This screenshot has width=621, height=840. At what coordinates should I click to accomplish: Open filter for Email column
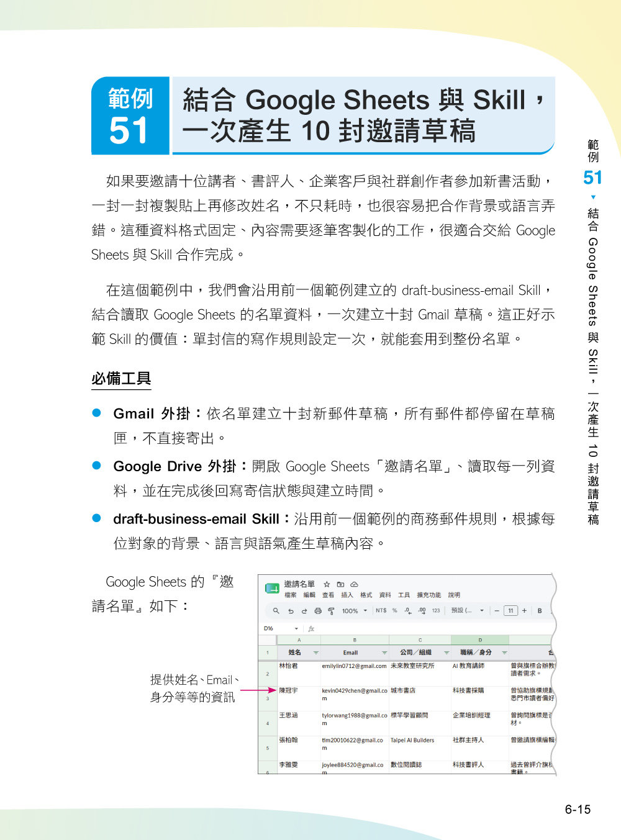tap(384, 653)
